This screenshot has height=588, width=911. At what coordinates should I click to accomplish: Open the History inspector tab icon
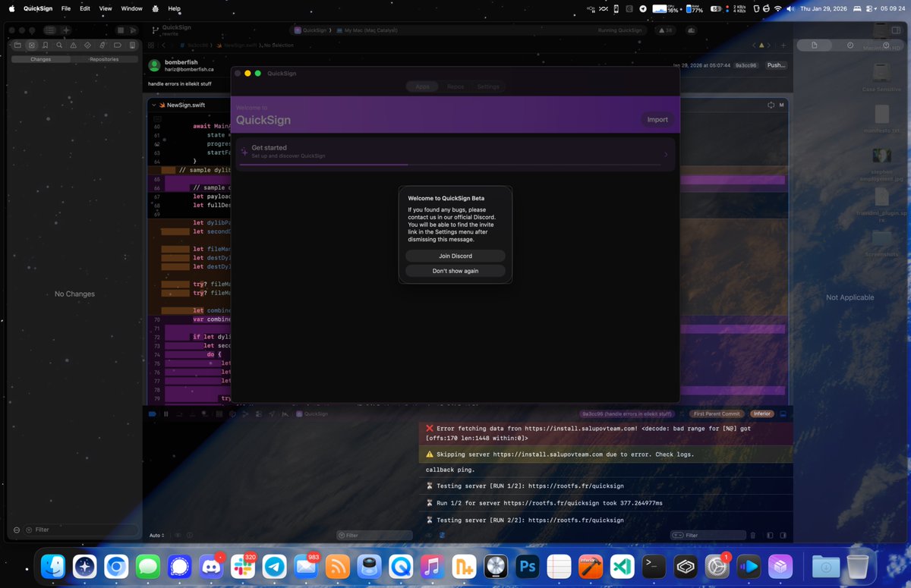click(x=850, y=46)
